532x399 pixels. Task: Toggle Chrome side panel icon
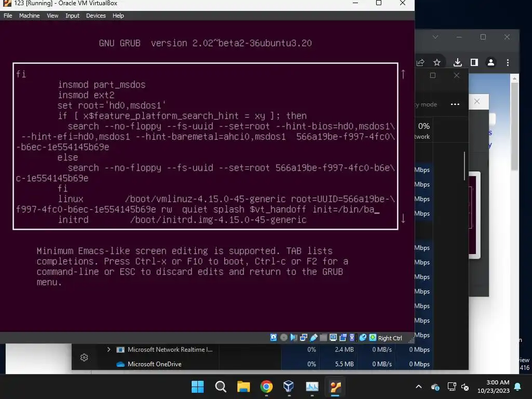point(474,62)
